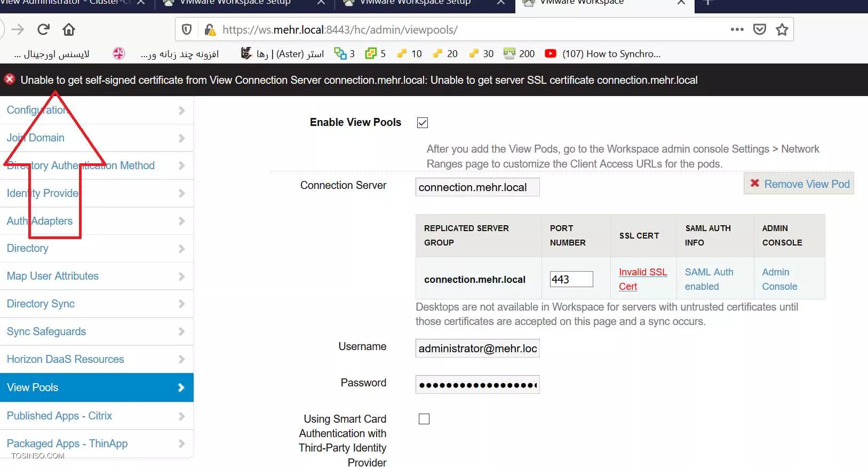
Task: Expand the Map User Attributes chevron
Action: (x=181, y=276)
